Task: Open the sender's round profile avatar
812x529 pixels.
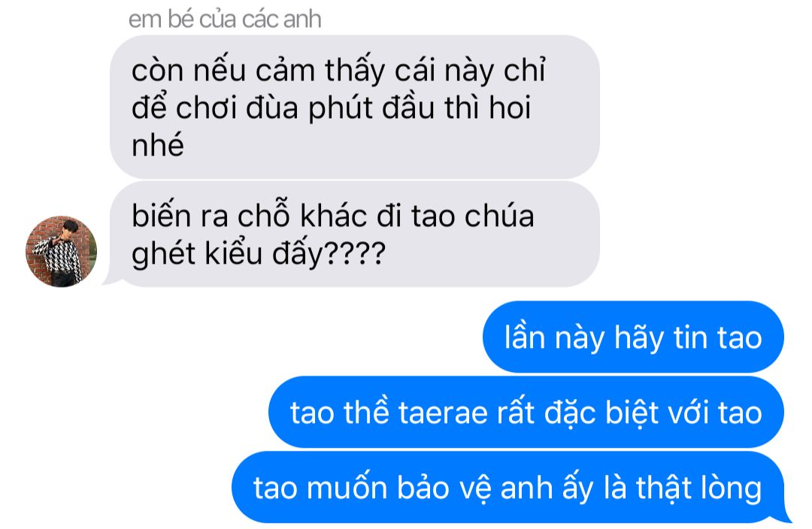Action: [x=61, y=252]
